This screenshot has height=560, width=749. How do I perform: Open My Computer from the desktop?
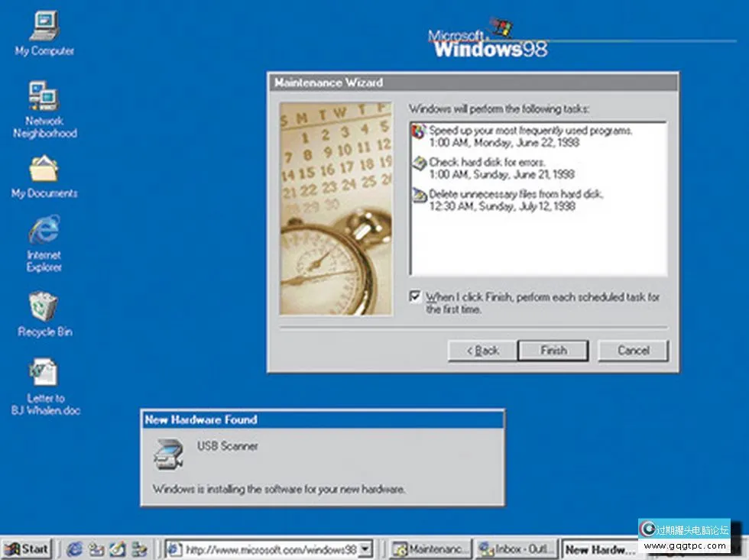pos(44,27)
